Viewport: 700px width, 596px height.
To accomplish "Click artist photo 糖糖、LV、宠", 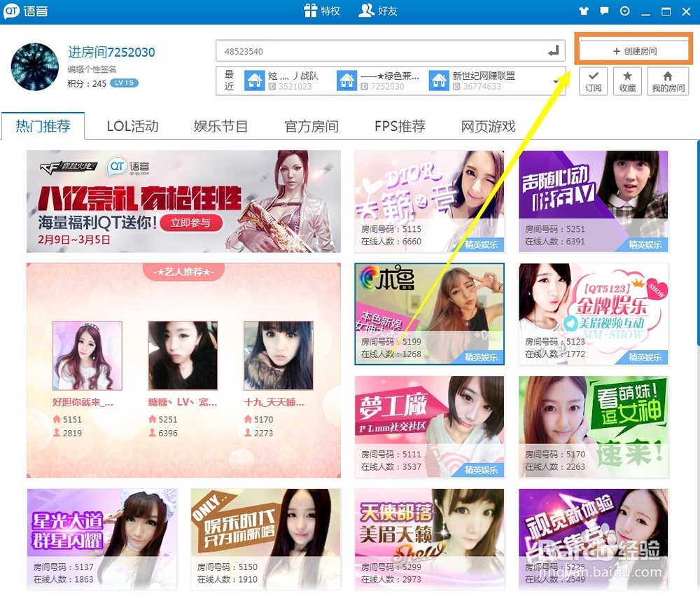I will point(183,356).
